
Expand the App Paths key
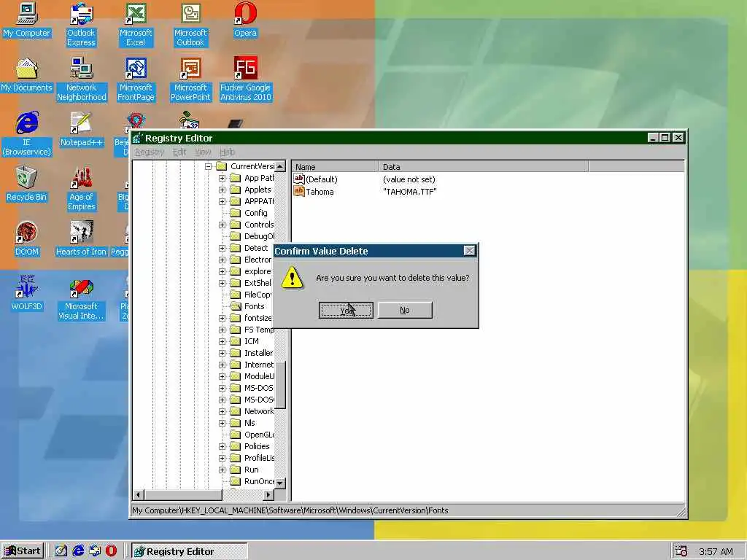[222, 178]
